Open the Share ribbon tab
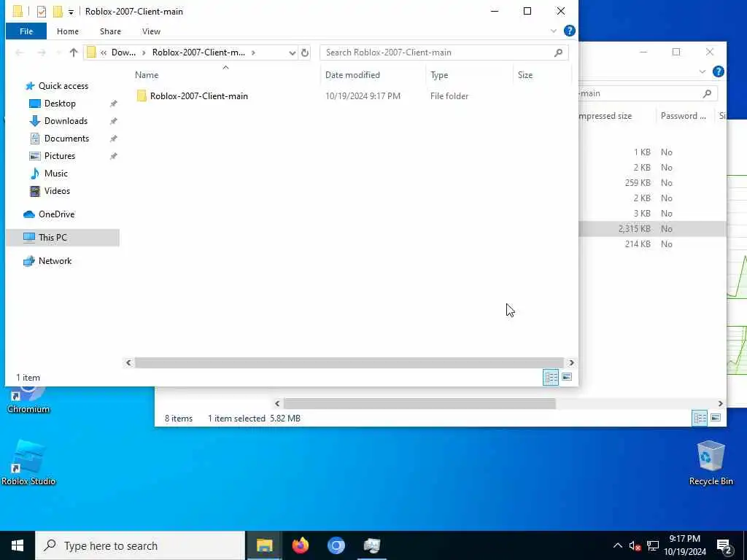The width and height of the screenshot is (747, 560). point(110,31)
